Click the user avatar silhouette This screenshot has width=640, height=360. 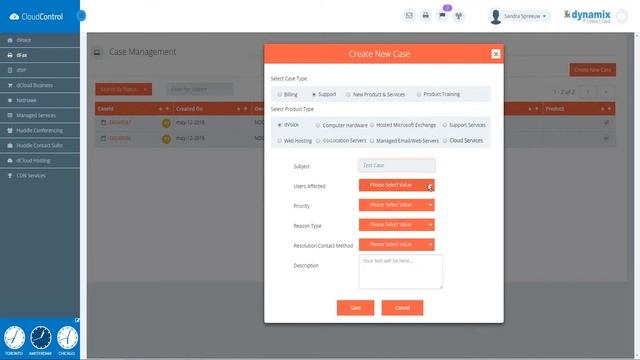496,17
